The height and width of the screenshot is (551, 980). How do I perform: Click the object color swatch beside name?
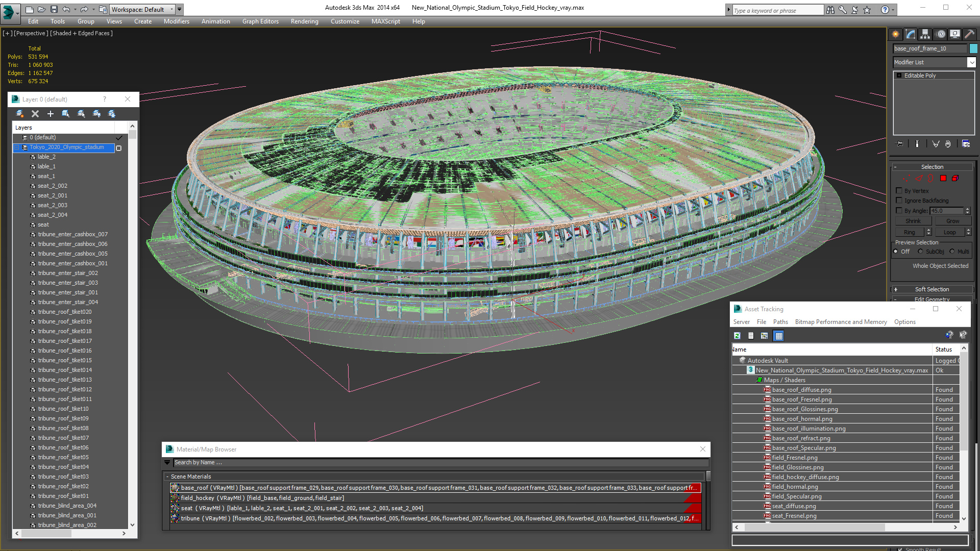[x=973, y=48]
